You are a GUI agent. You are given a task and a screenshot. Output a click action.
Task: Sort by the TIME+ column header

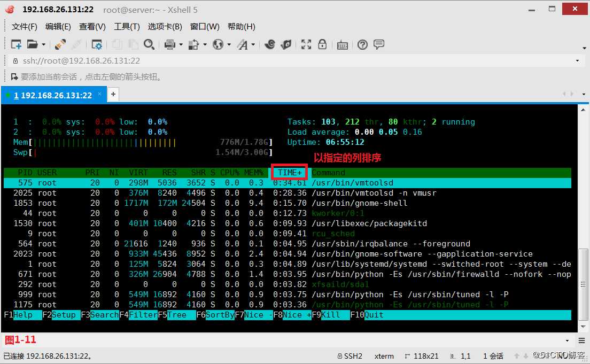pyautogui.click(x=289, y=173)
